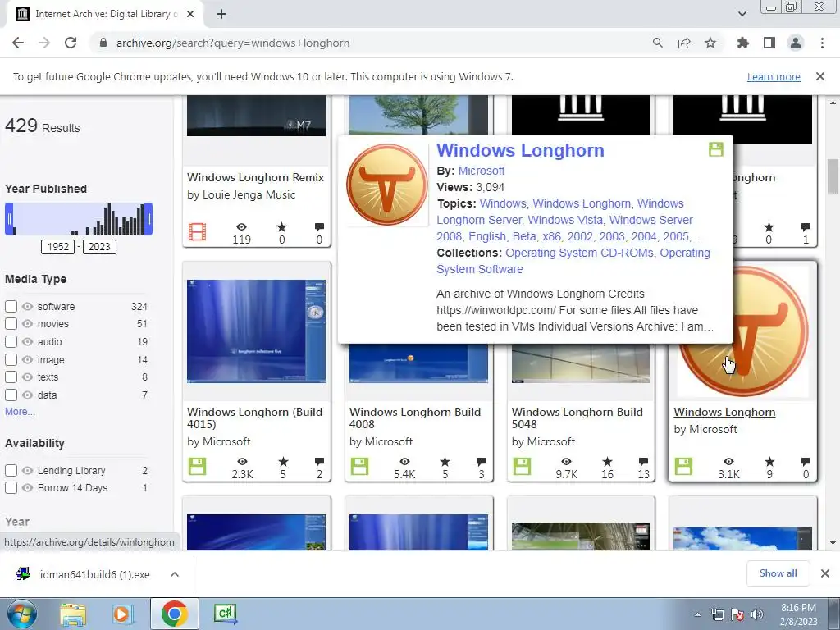Click the 1952 start year field
The image size is (840, 630).
click(58, 246)
